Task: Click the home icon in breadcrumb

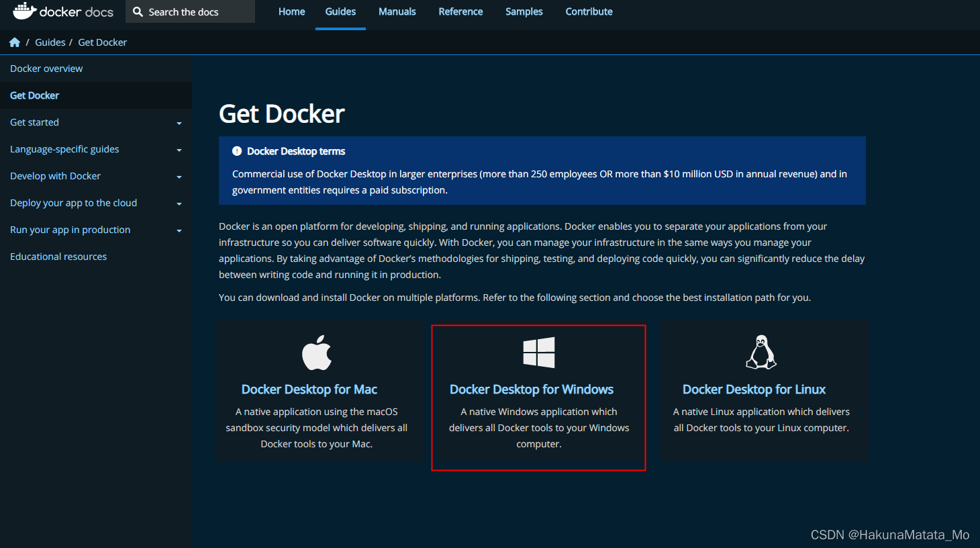Action: (15, 42)
